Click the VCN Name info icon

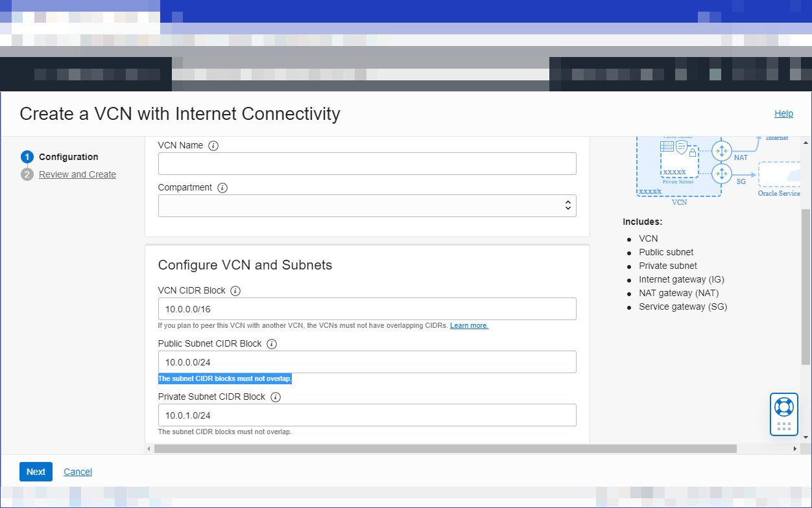point(213,145)
